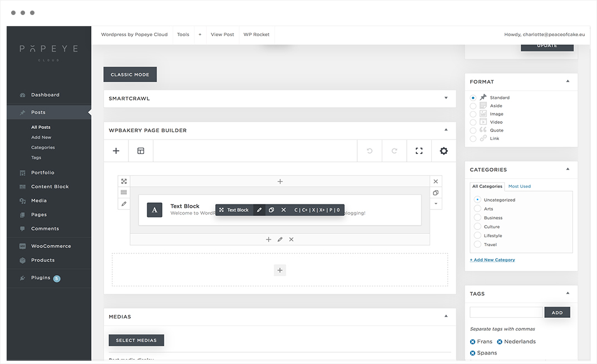Click plus icon at top of column
597x364 pixels.
click(x=280, y=181)
